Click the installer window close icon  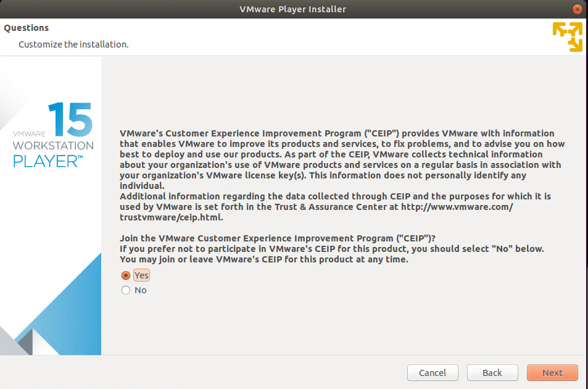(x=578, y=9)
